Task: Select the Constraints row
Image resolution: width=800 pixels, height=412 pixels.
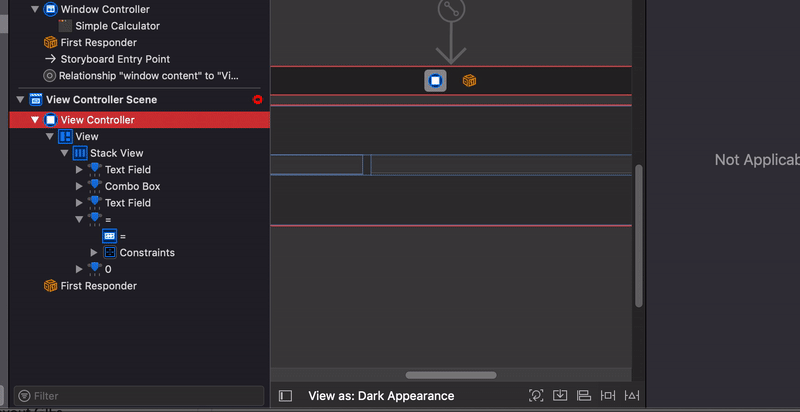Action: 139,252
